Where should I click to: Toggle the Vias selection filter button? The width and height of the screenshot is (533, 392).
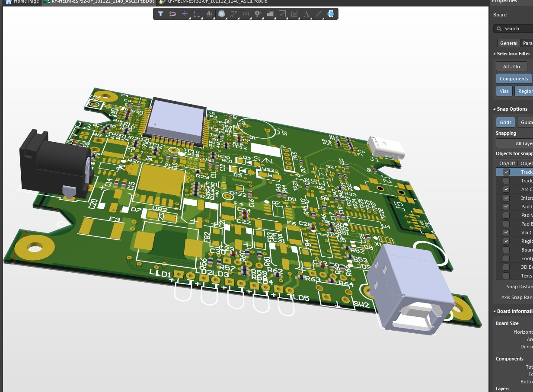(x=504, y=91)
